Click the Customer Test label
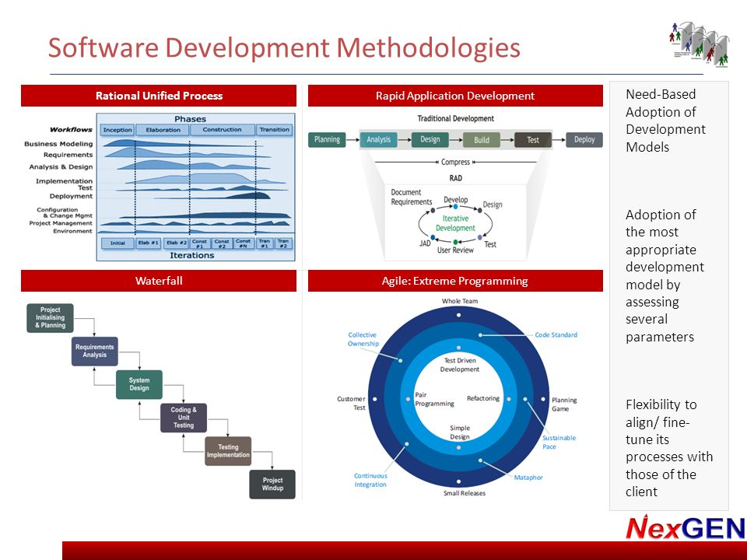 pos(351,404)
